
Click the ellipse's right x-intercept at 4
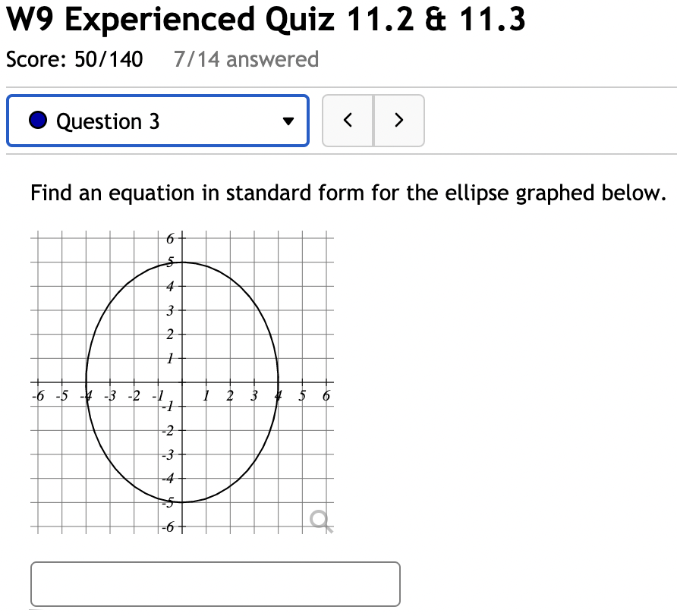coord(278,382)
